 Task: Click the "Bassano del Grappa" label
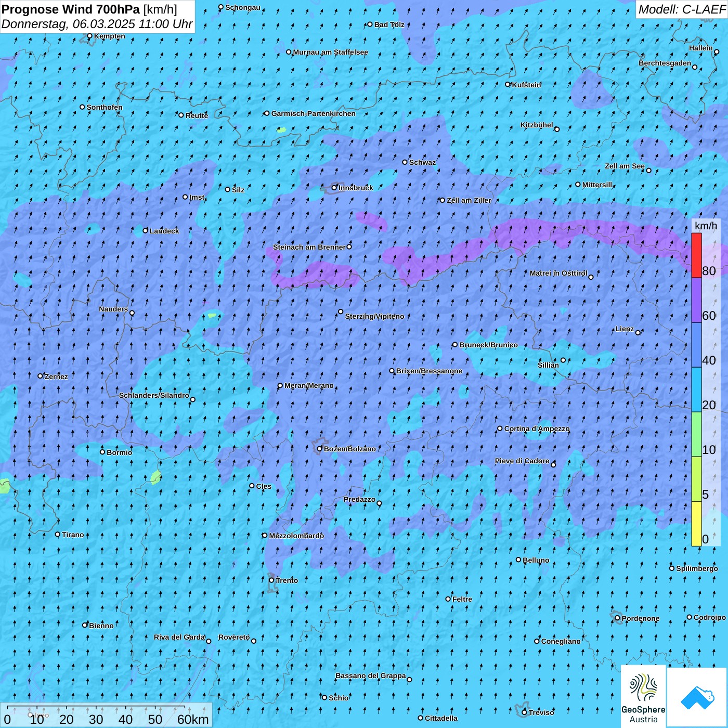coord(371,675)
